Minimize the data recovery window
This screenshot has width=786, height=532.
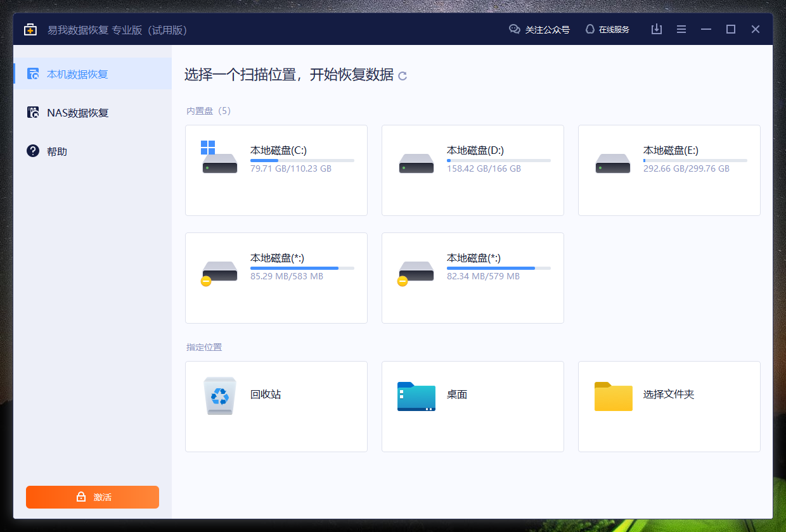(x=706, y=29)
